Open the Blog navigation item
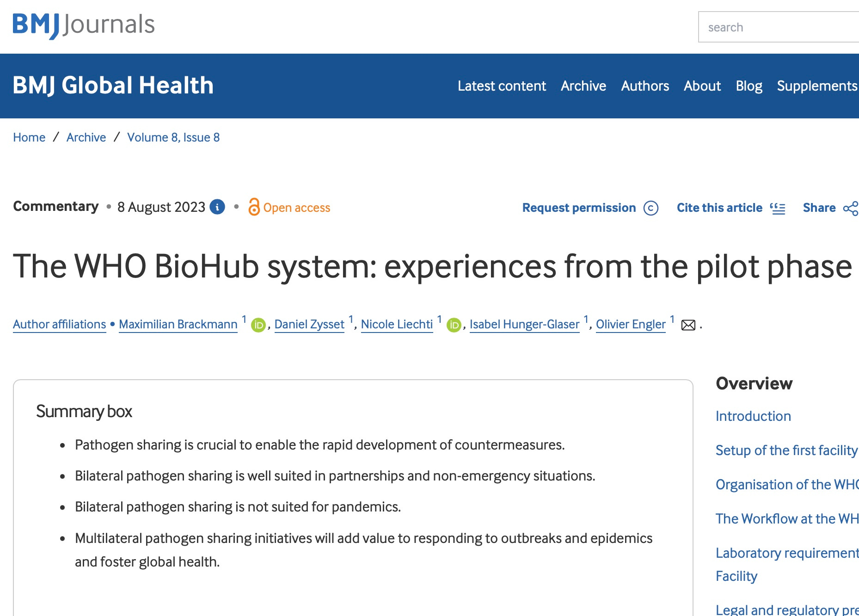This screenshot has height=616, width=859. (749, 86)
